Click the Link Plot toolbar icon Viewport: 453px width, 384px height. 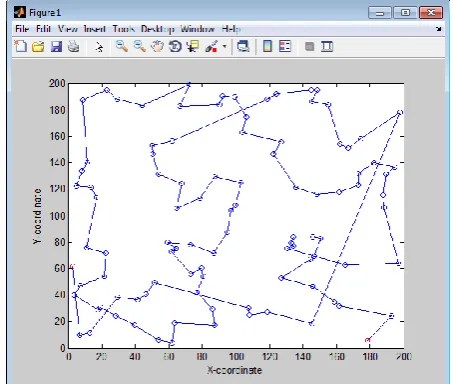(243, 46)
